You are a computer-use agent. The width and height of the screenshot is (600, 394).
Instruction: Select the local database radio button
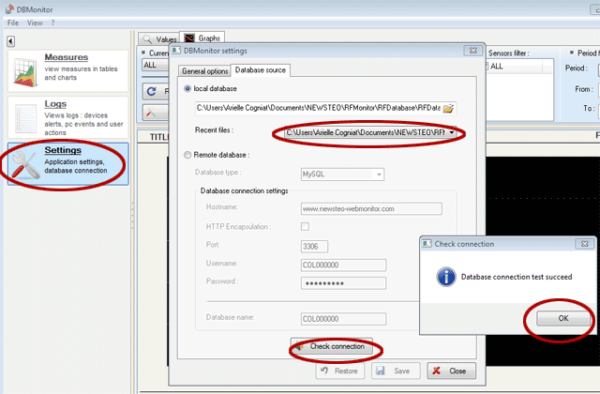point(188,89)
